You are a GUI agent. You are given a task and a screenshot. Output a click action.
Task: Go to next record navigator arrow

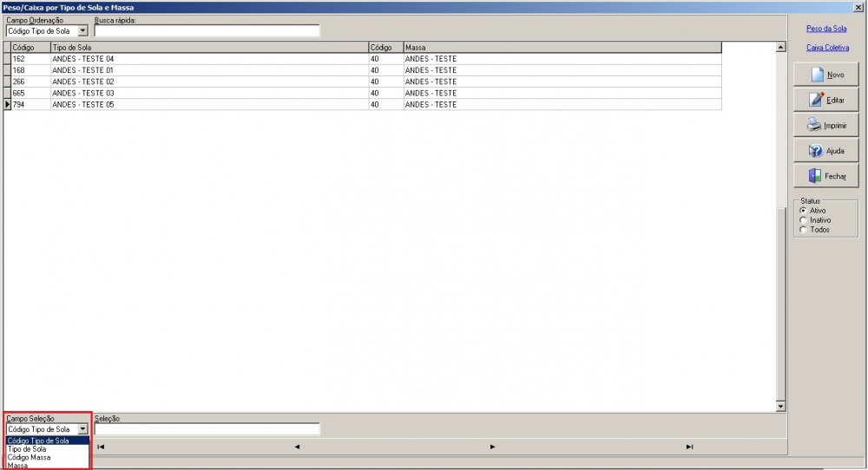[493, 447]
